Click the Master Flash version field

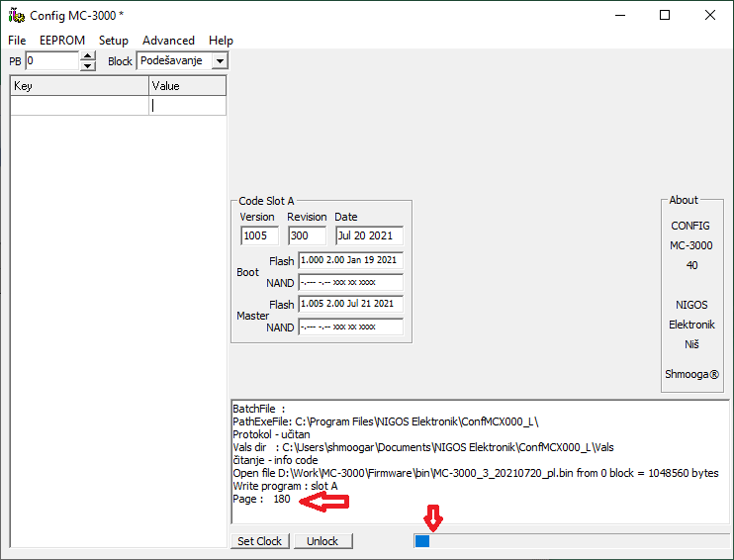[x=350, y=304]
